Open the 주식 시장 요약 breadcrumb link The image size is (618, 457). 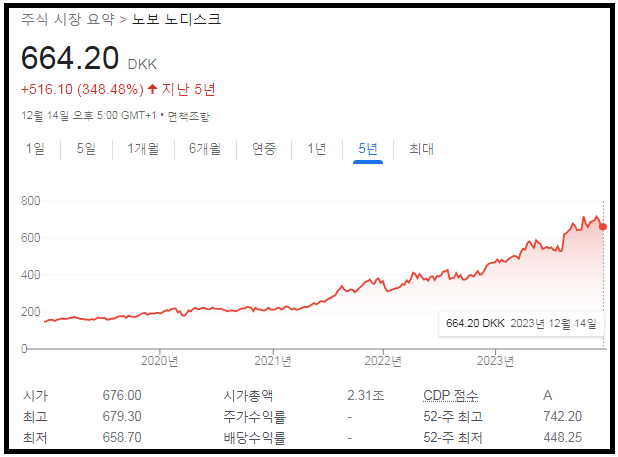click(x=68, y=19)
